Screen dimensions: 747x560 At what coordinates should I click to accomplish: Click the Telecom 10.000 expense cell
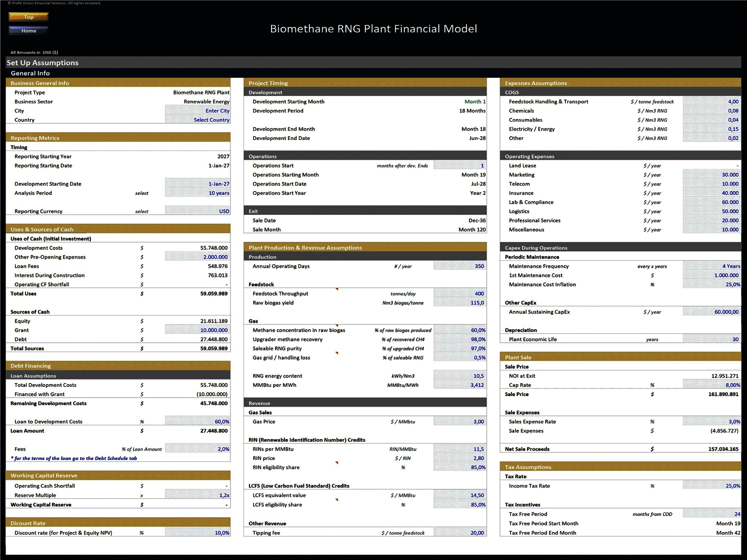[712, 184]
